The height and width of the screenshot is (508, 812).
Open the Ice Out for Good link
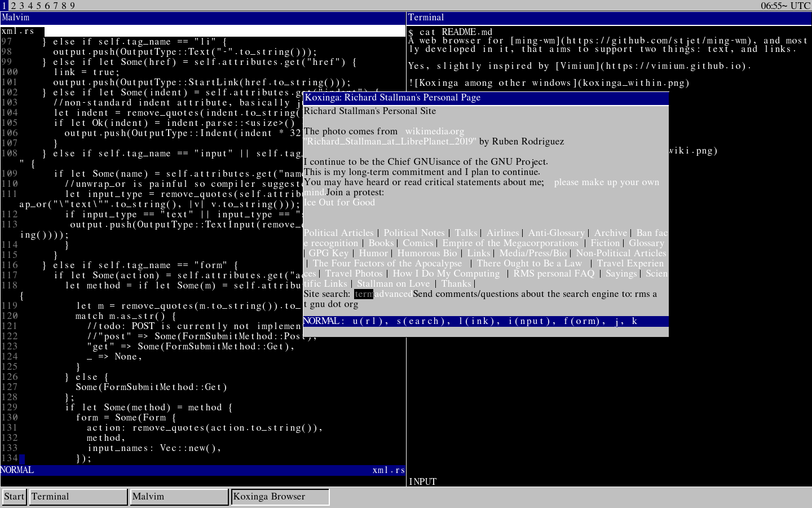tap(339, 203)
